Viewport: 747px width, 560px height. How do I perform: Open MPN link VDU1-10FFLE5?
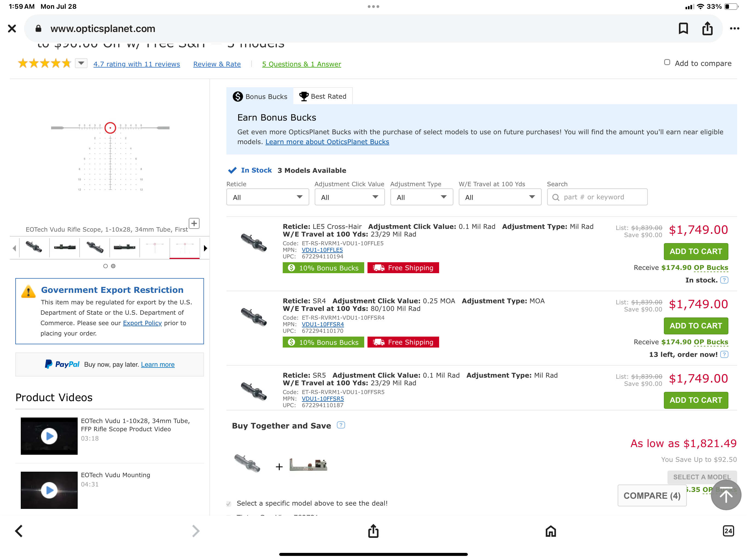coord(322,250)
